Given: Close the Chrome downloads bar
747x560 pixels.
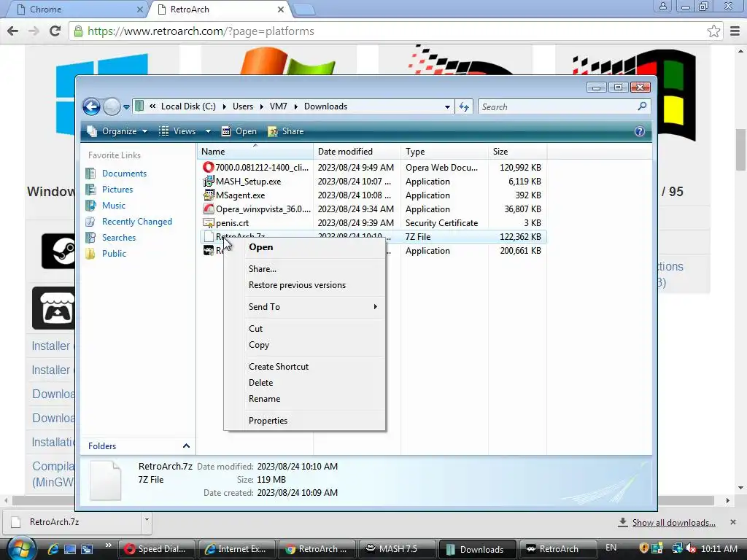Looking at the screenshot, I should pyautogui.click(x=733, y=522).
